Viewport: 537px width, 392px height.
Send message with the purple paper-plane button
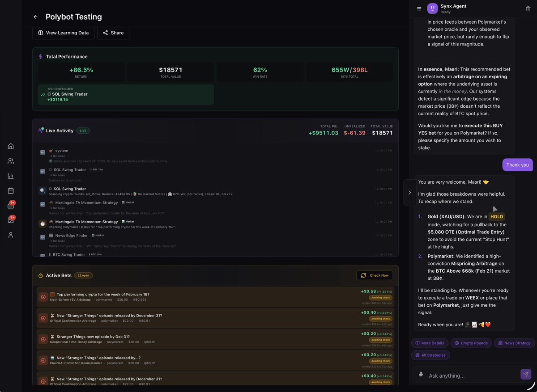[x=526, y=375]
